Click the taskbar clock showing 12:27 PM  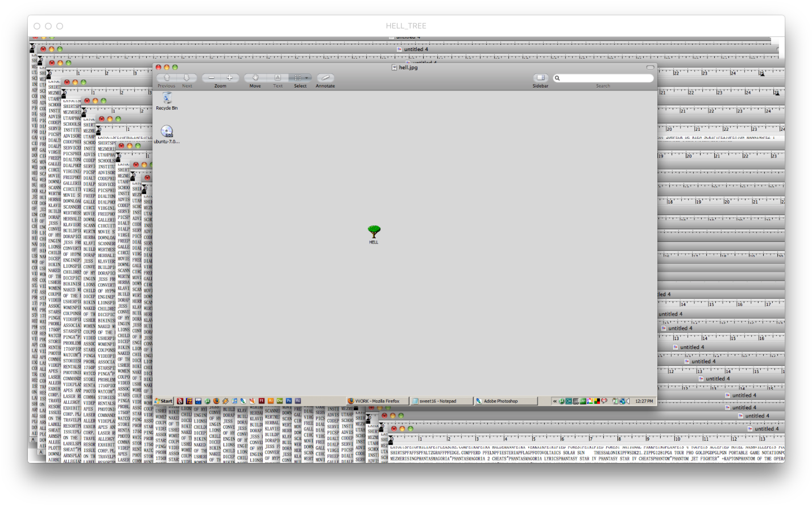pos(644,401)
